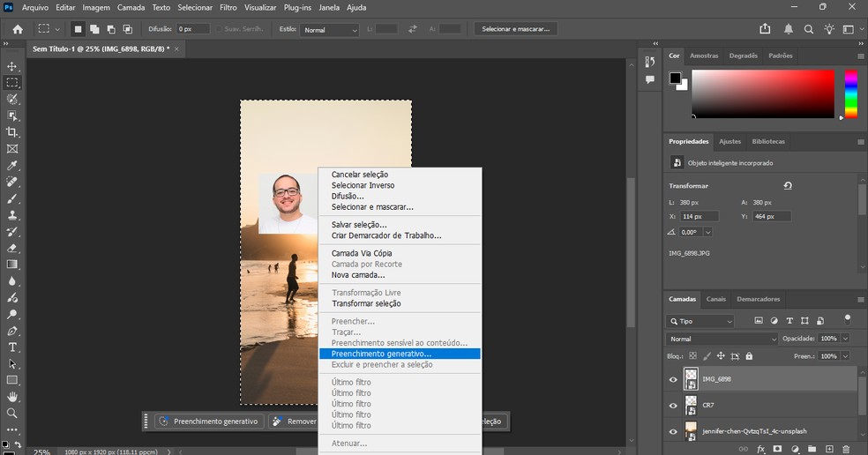Switch to the Canais tab
The image size is (868, 455).
pos(715,299)
